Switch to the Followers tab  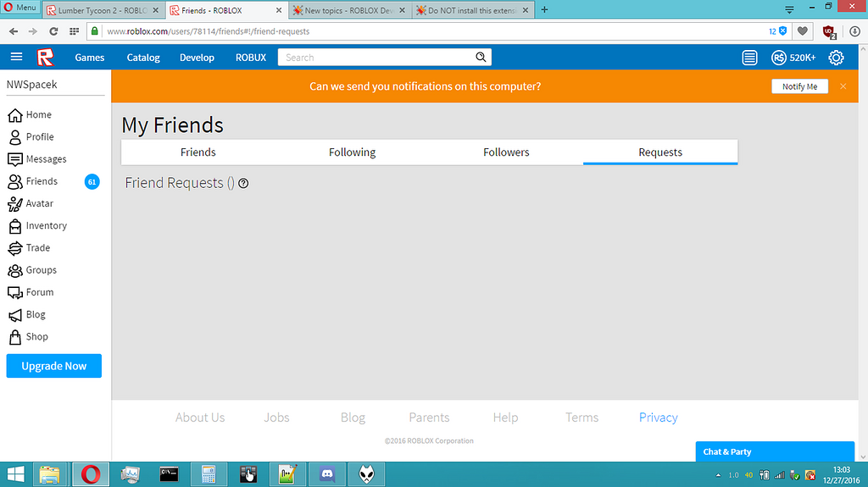[x=506, y=152]
